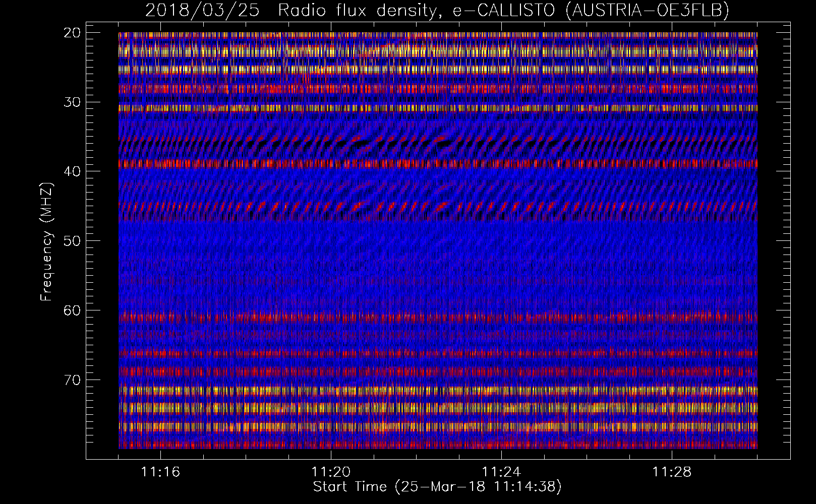Click the plot title 'Radio flux density, e-CALLISTO'
Viewport: 816px width, 504px height.
[417, 11]
